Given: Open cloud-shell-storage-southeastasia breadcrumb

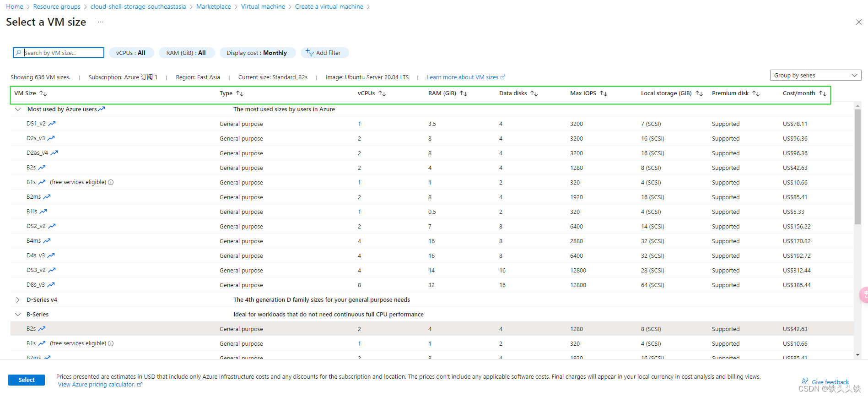Looking at the screenshot, I should 138,6.
